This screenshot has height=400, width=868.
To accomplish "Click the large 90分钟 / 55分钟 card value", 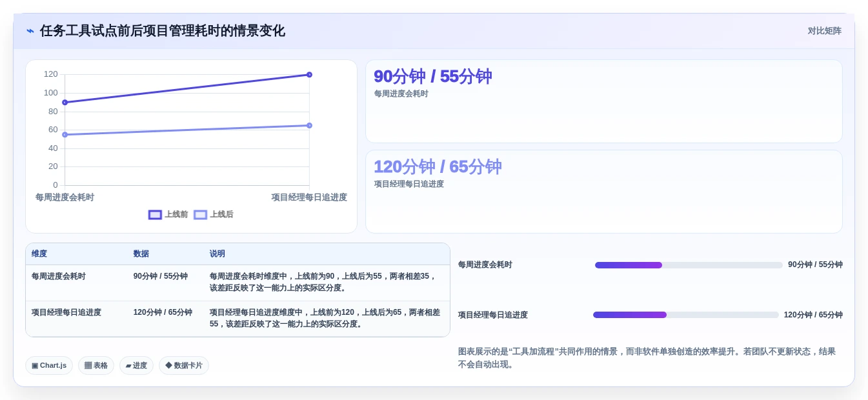I will 433,77.
